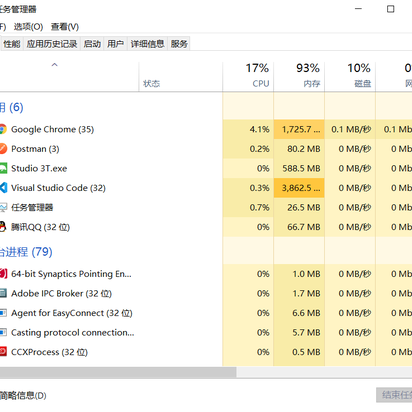412x412 pixels.
Task: Switch to the 性能 tab
Action: (x=12, y=44)
